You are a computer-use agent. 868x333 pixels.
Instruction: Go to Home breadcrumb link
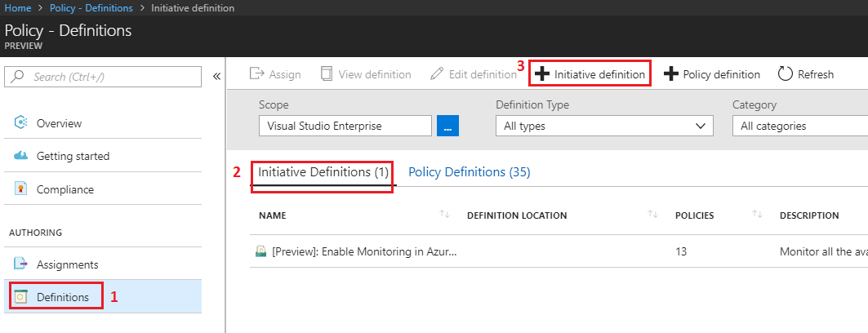click(18, 7)
